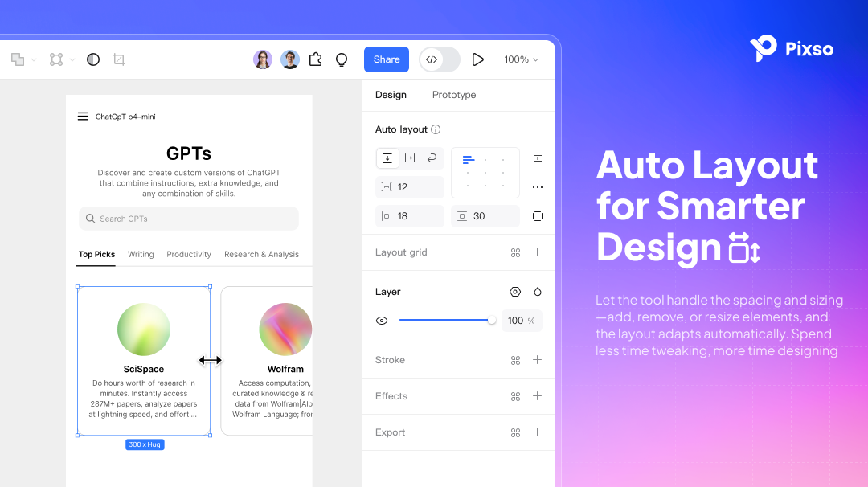This screenshot has width=868, height=487.
Task: Click the Search GPTs field
Action: click(189, 219)
